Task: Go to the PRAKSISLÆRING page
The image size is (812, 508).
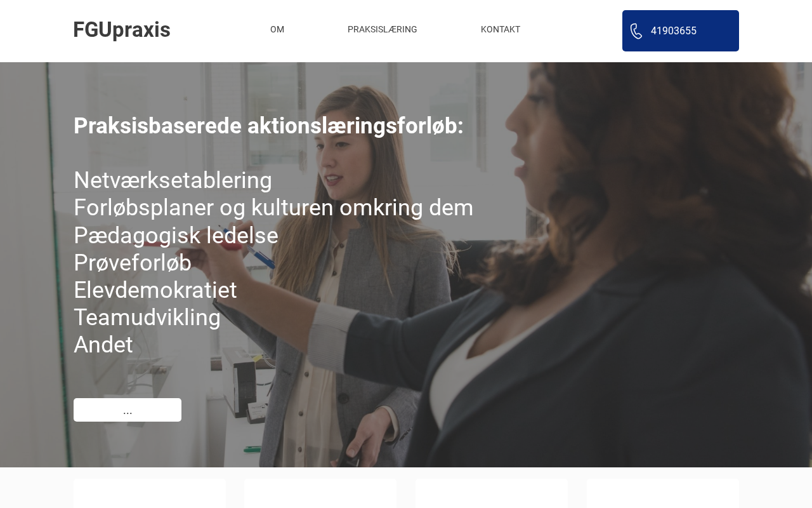Action: (383, 29)
